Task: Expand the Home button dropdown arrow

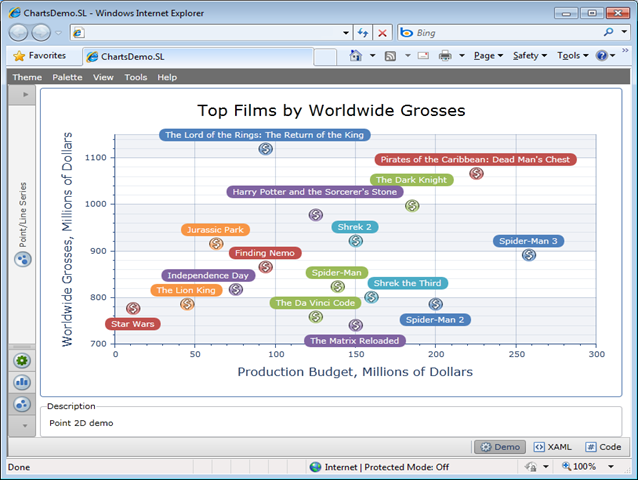Action: tap(372, 56)
